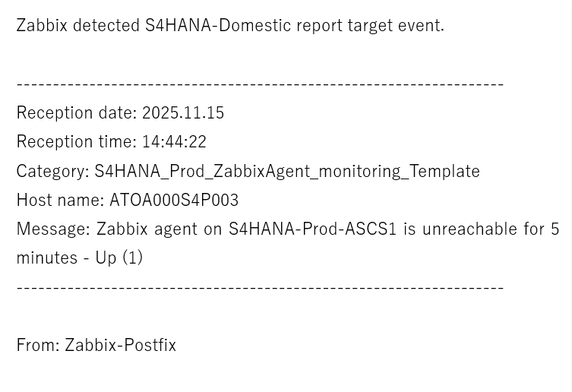Click the time value 14:44:22
Image resolution: width=572 pixels, height=392 pixels.
point(174,141)
